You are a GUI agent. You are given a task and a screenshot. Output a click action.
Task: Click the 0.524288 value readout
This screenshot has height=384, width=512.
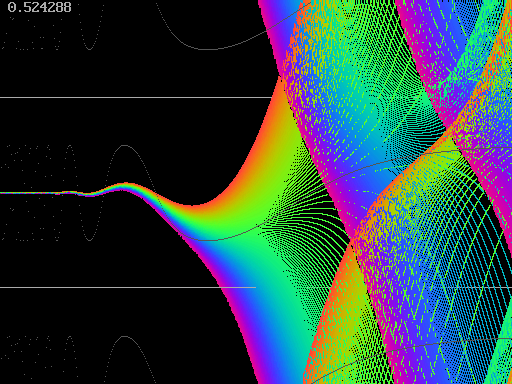pyautogui.click(x=39, y=7)
